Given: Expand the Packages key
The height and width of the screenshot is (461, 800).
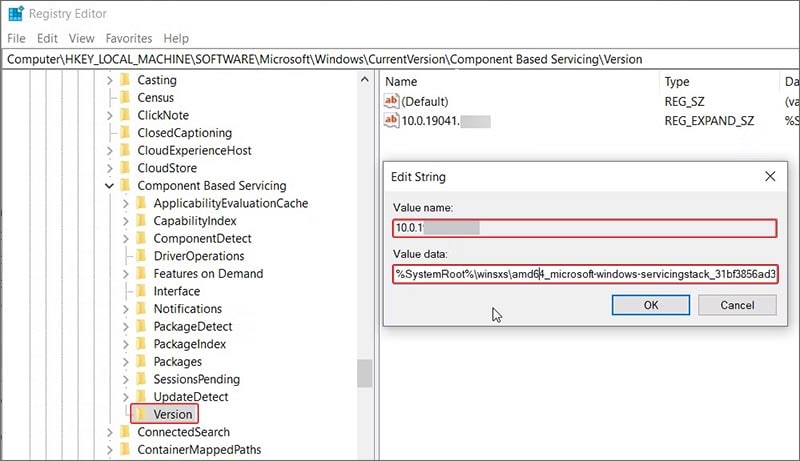Looking at the screenshot, I should coord(126,362).
